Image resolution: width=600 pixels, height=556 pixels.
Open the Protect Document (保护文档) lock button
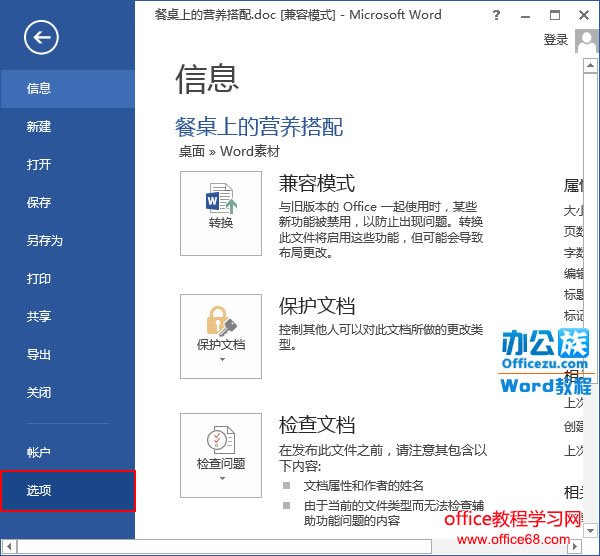point(221,336)
